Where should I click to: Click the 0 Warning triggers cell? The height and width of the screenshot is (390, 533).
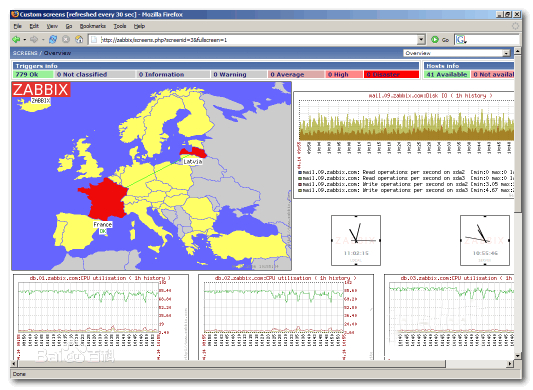(x=239, y=74)
